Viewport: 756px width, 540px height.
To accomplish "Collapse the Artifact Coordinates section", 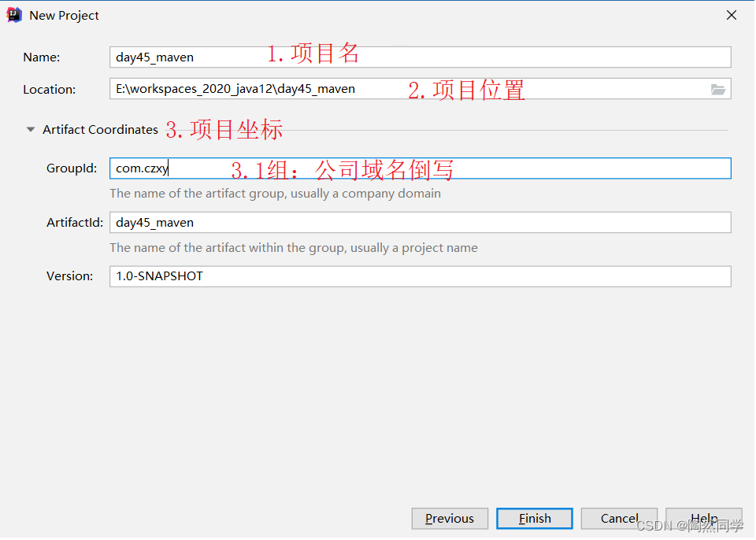I will pos(31,130).
